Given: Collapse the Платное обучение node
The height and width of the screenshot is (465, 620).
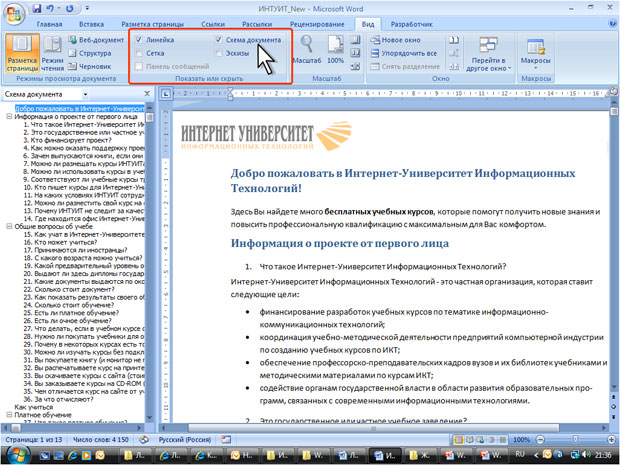Looking at the screenshot, I should [x=9, y=415].
